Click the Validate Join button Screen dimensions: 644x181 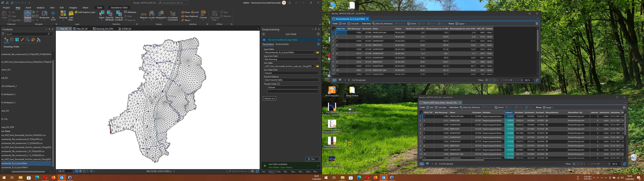click(270, 99)
